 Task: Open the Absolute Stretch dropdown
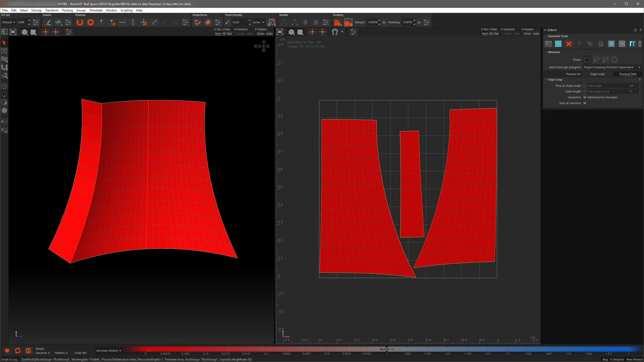109,351
